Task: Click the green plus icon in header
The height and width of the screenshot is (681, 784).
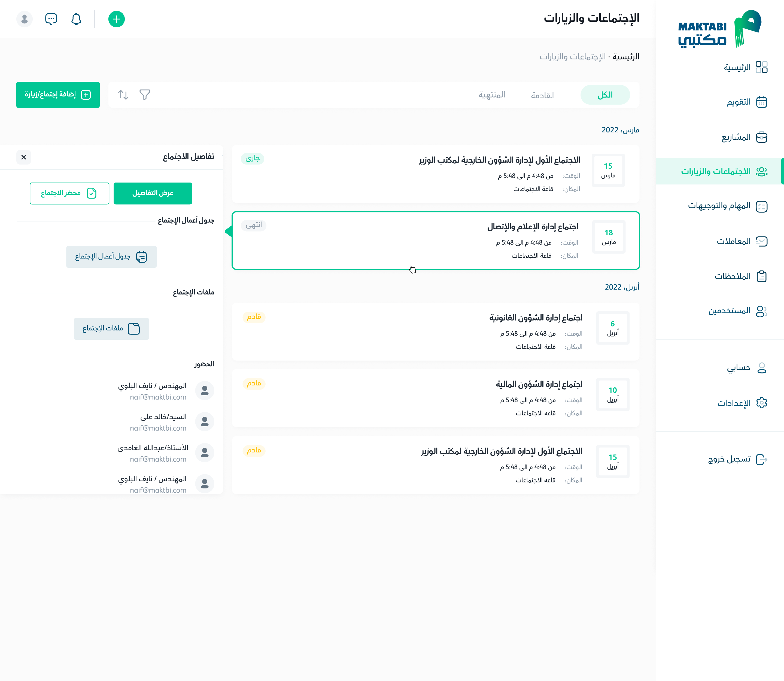Action: pyautogui.click(x=116, y=19)
